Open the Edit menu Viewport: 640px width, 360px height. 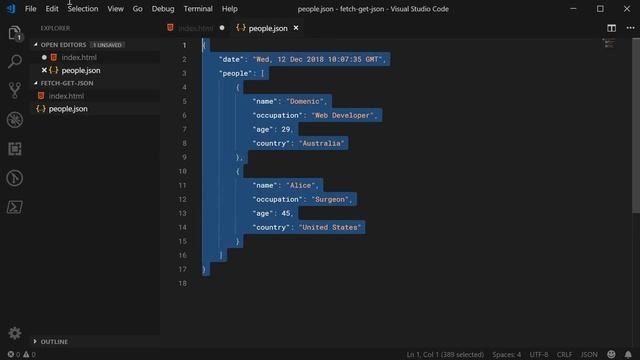(x=52, y=9)
